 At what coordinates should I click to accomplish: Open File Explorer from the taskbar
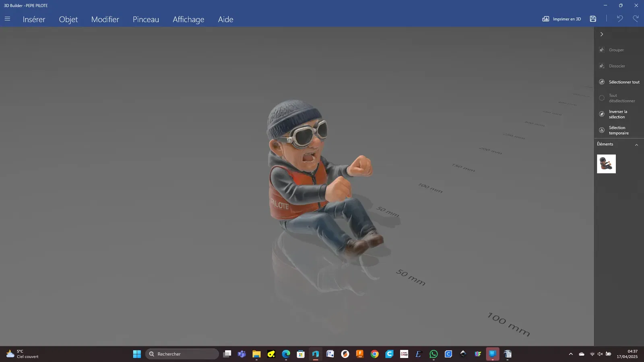coord(256,354)
